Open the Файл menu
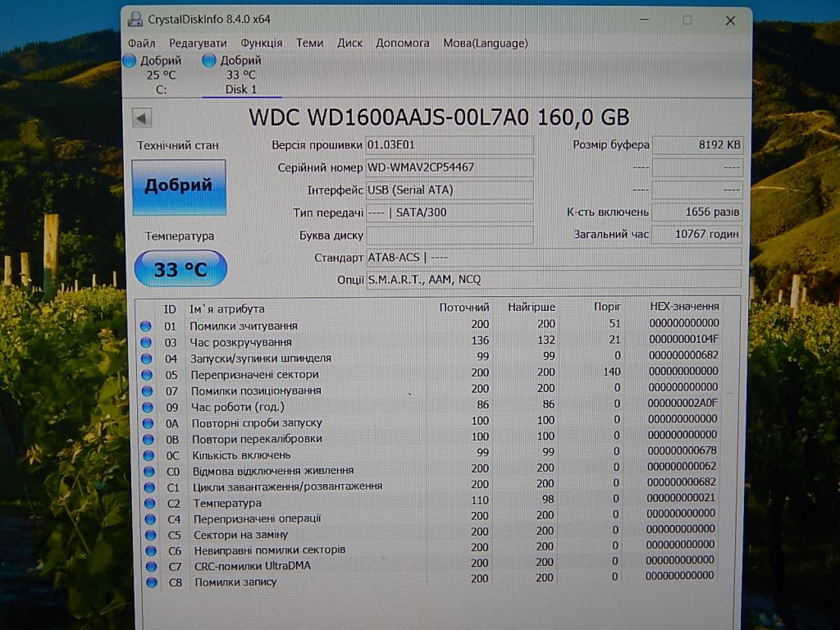 tap(141, 43)
